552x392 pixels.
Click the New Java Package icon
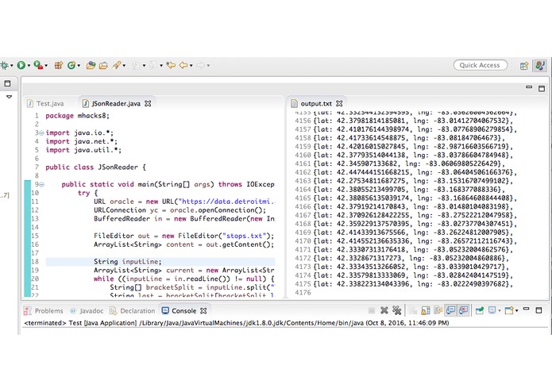(59, 65)
